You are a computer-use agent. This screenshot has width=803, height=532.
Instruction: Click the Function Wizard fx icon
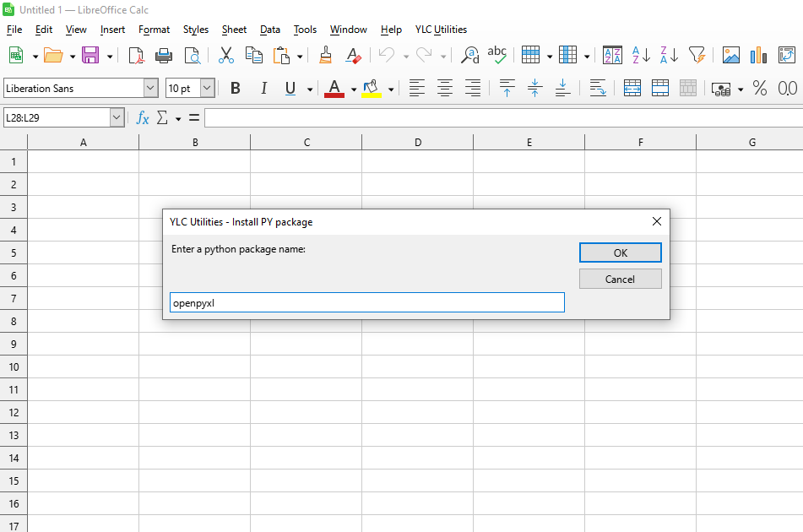143,118
